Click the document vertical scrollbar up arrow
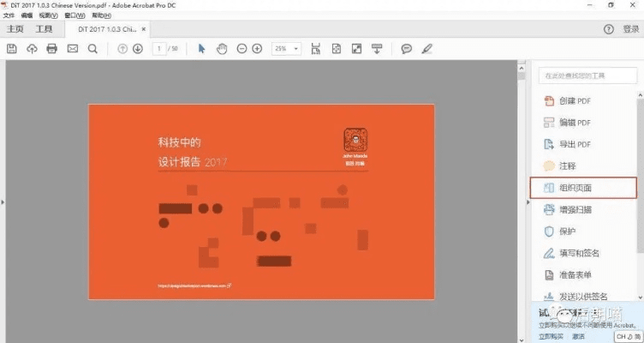This screenshot has height=343, width=644. pos(522,68)
